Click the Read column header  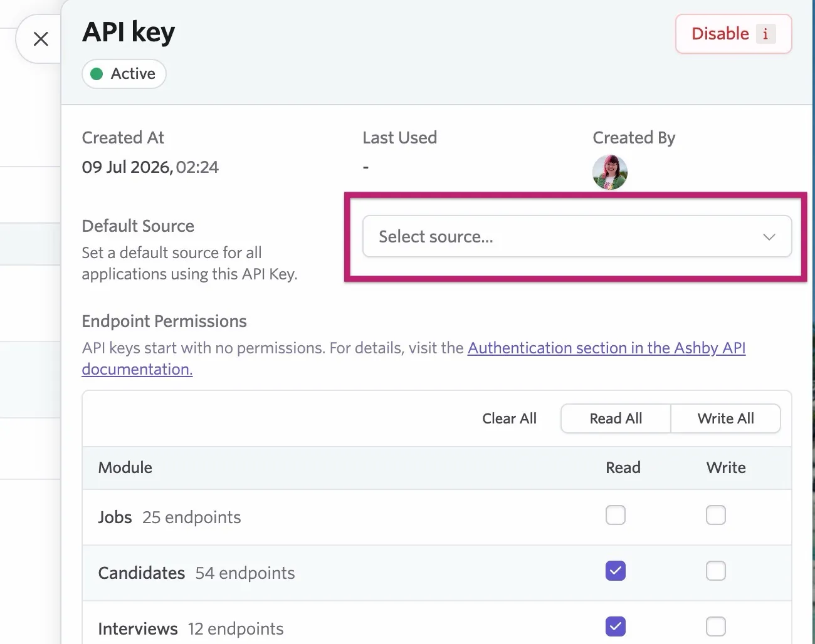(623, 468)
